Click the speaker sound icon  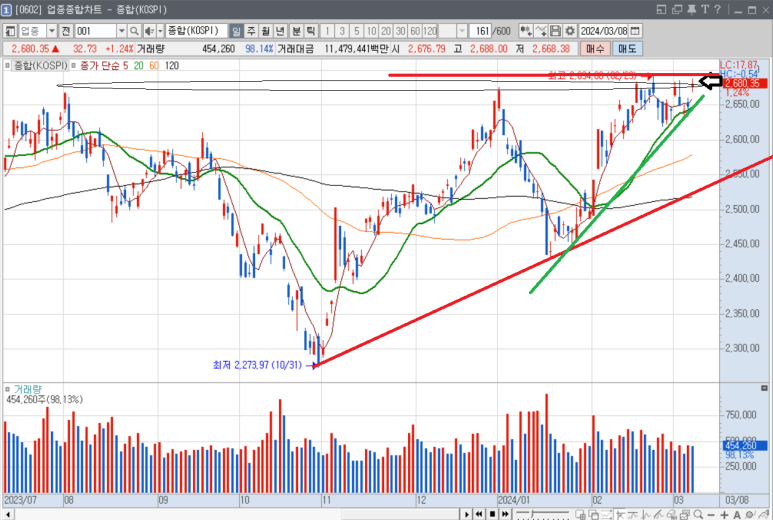[x=149, y=31]
